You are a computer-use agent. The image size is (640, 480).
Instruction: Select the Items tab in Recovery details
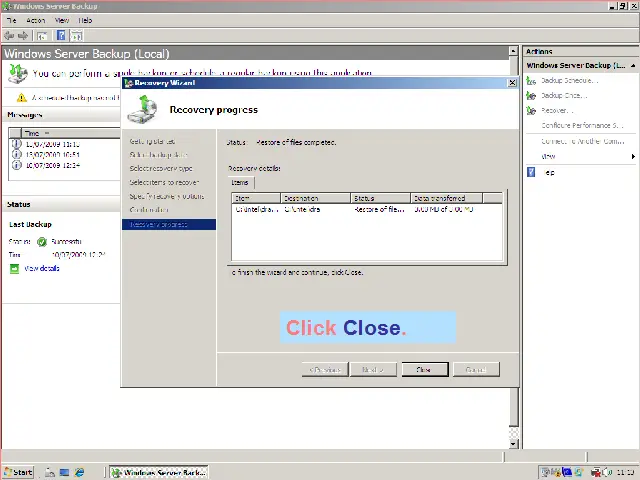(240, 182)
